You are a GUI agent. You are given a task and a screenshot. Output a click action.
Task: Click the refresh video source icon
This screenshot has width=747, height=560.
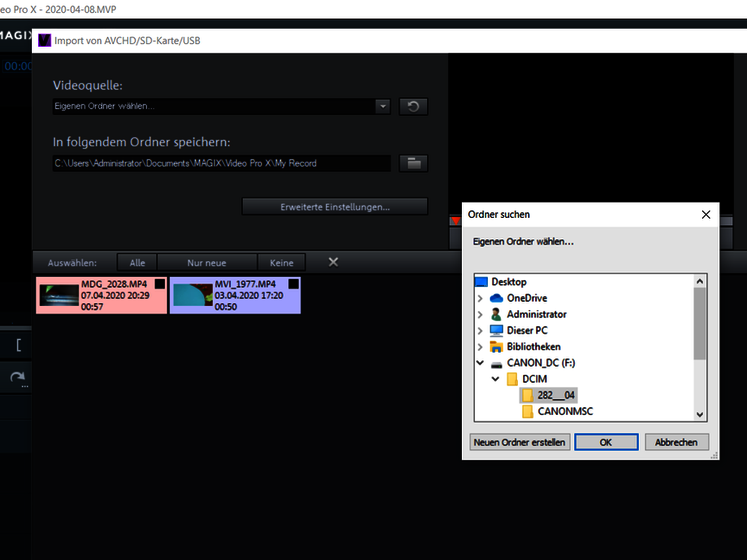click(413, 106)
